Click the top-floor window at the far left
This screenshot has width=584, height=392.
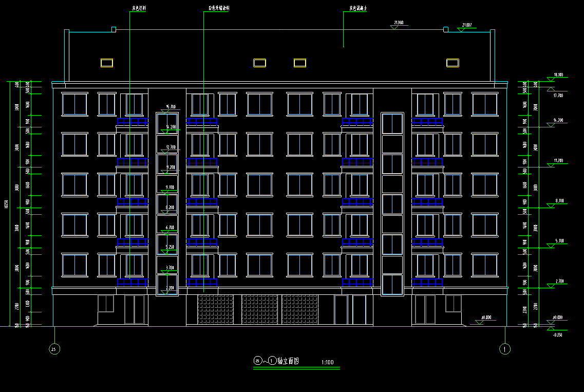click(75, 104)
